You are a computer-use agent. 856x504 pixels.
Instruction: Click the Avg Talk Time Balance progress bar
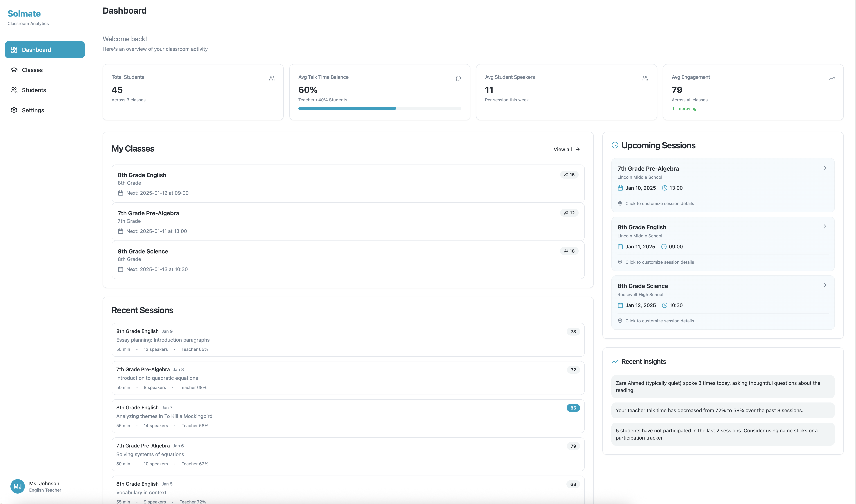(x=379, y=108)
